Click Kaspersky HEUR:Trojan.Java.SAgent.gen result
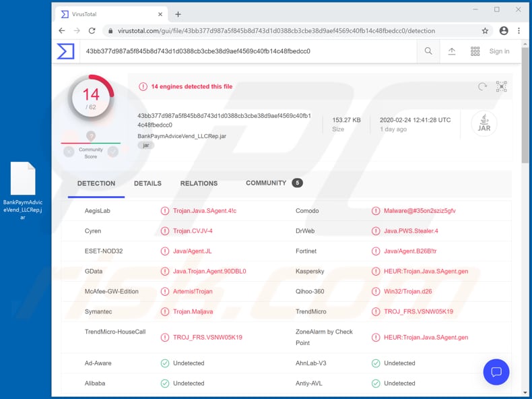 [426, 272]
